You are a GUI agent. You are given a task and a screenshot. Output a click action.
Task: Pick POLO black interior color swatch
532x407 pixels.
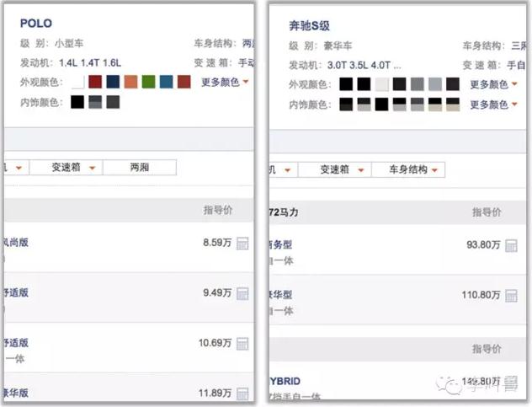(77, 102)
